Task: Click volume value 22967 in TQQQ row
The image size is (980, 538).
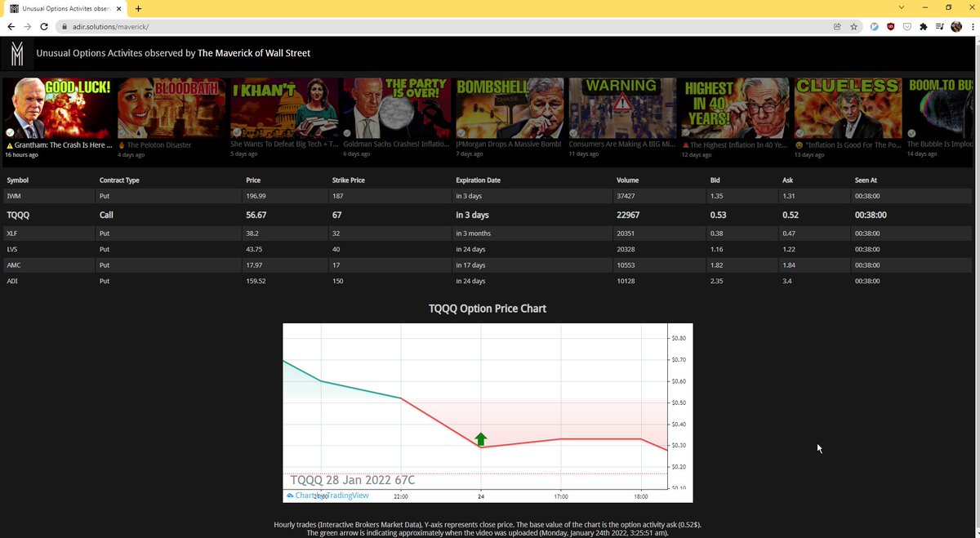Action: 628,215
